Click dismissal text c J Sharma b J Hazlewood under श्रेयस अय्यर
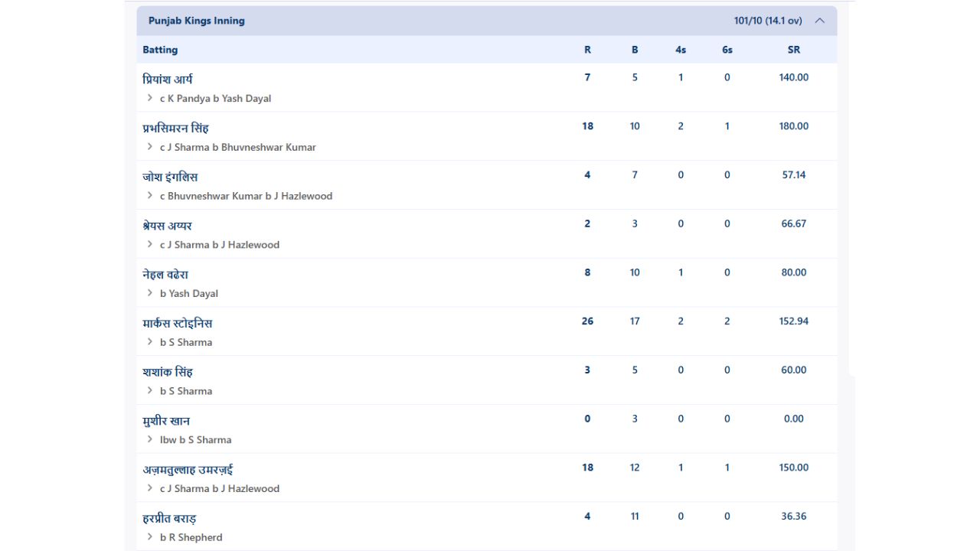 (x=220, y=245)
